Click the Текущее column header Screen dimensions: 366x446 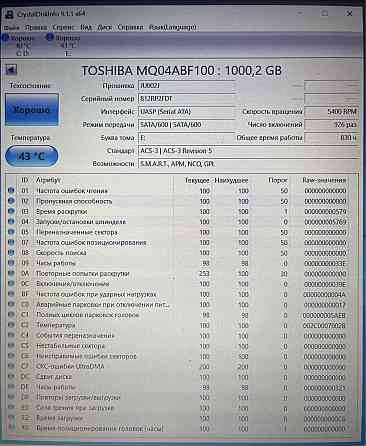[x=197, y=180]
